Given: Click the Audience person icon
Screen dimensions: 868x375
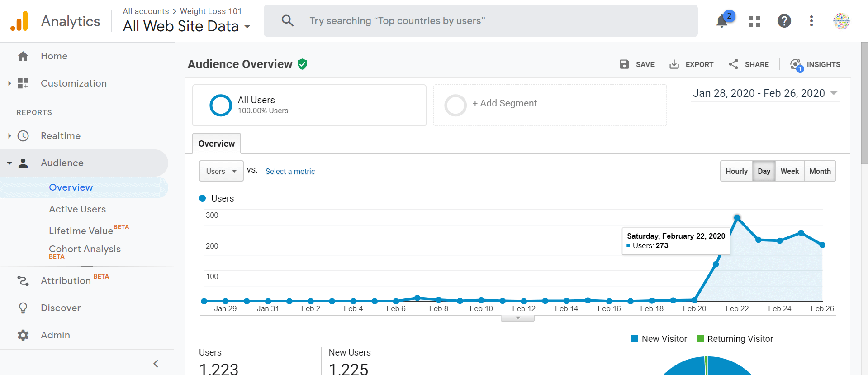Looking at the screenshot, I should [x=23, y=163].
